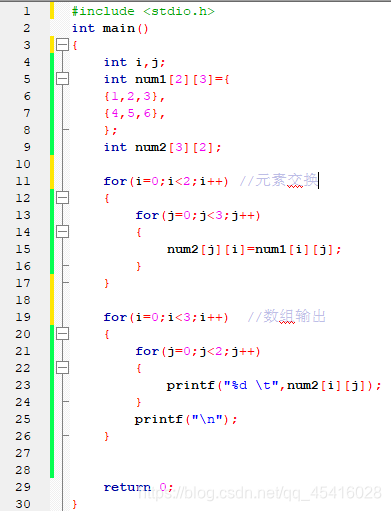Click the return 0; statement

pos(138,487)
